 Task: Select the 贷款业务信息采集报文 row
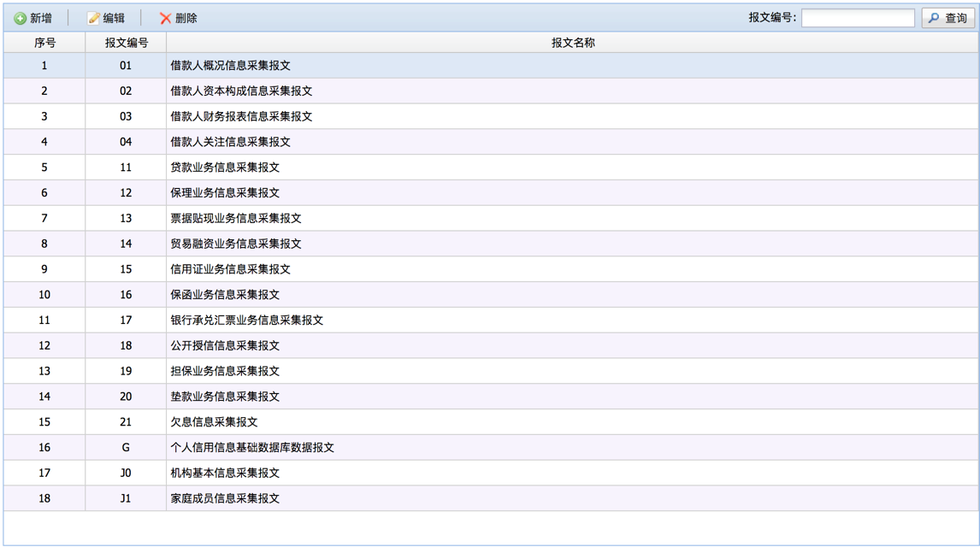(x=225, y=168)
